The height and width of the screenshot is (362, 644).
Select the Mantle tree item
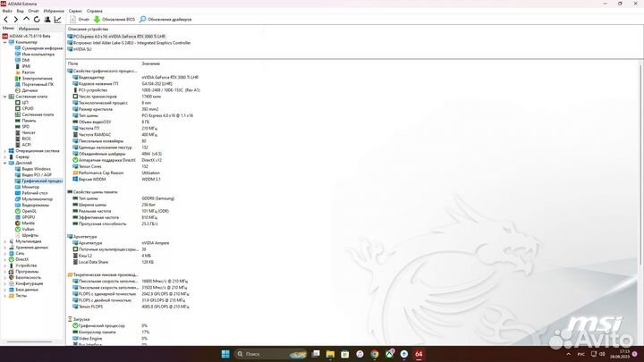click(x=25, y=223)
